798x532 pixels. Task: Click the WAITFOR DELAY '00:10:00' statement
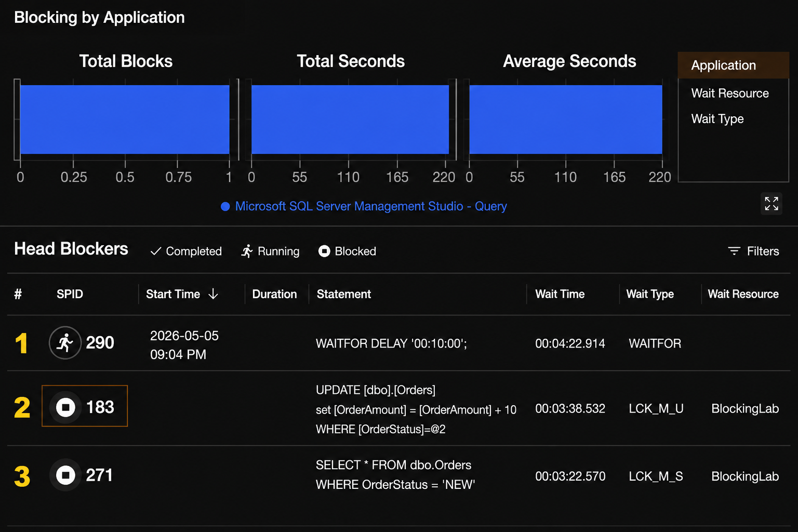392,343
